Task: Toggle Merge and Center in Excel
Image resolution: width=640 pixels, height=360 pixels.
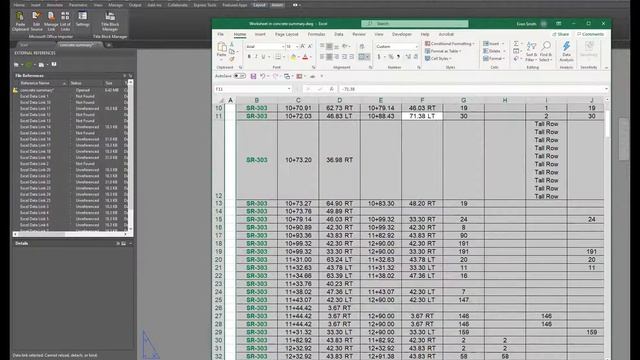Action: coord(362,57)
